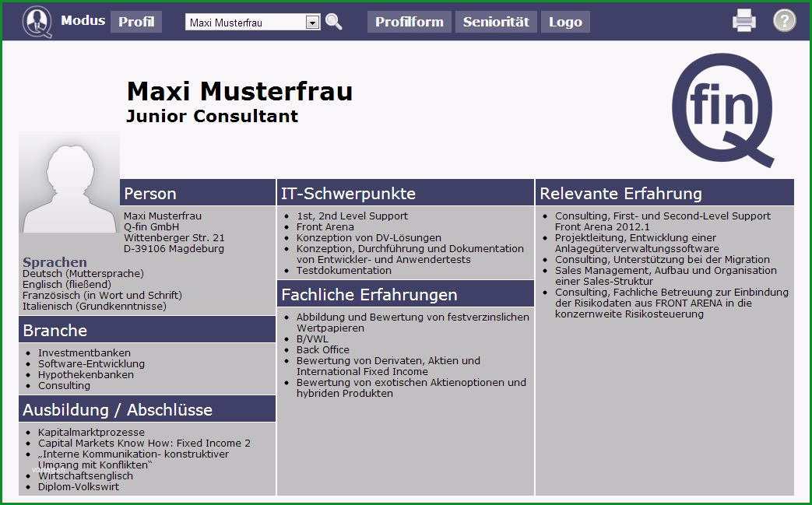Click Bewertung von exotischen Aktienoptionen item
This screenshot has width=812, height=505.
(x=411, y=388)
